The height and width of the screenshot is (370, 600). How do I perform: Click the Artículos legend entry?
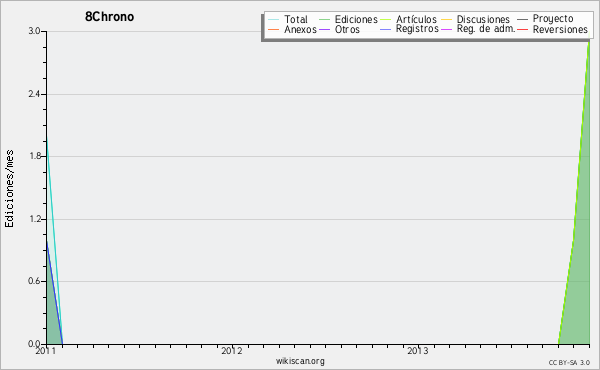point(408,19)
